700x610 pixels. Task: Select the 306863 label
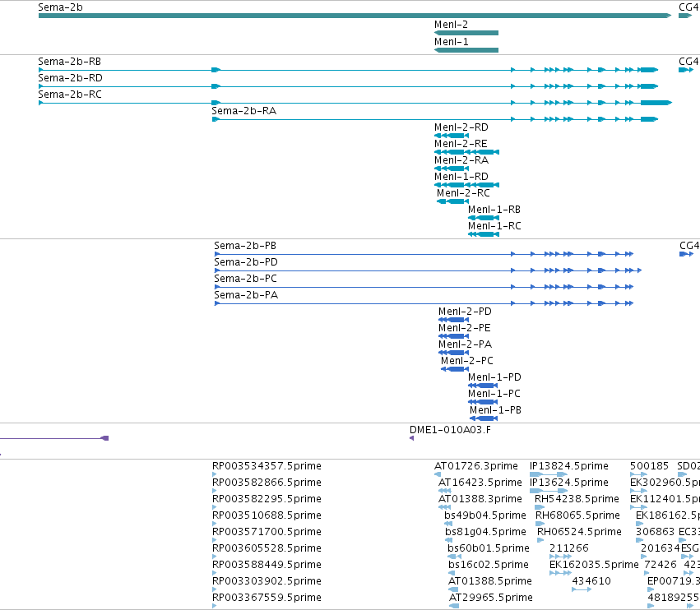coord(655,532)
